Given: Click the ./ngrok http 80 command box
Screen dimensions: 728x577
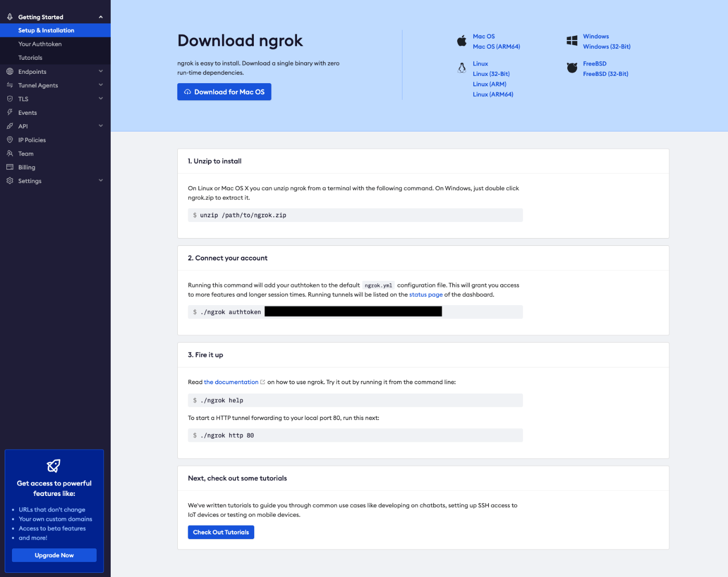Looking at the screenshot, I should pyautogui.click(x=355, y=436).
